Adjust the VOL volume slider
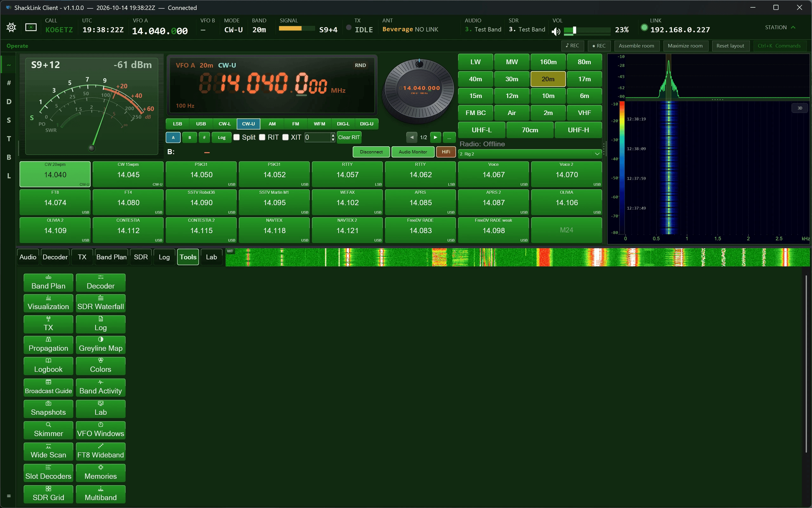Image resolution: width=812 pixels, height=508 pixels. click(587, 30)
